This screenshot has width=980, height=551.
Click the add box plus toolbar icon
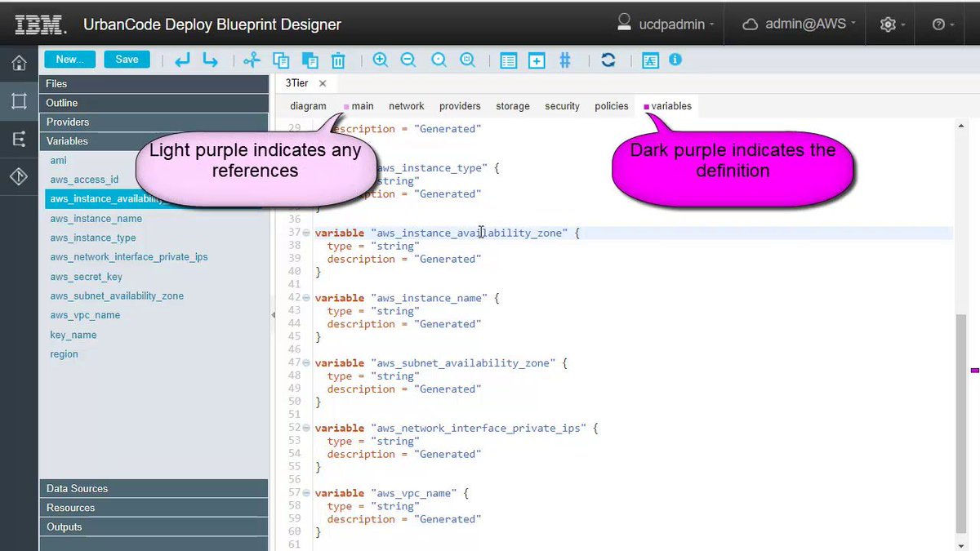(x=537, y=60)
